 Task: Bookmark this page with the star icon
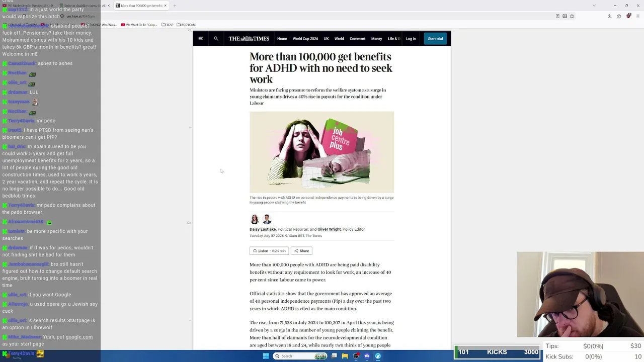coord(572,16)
